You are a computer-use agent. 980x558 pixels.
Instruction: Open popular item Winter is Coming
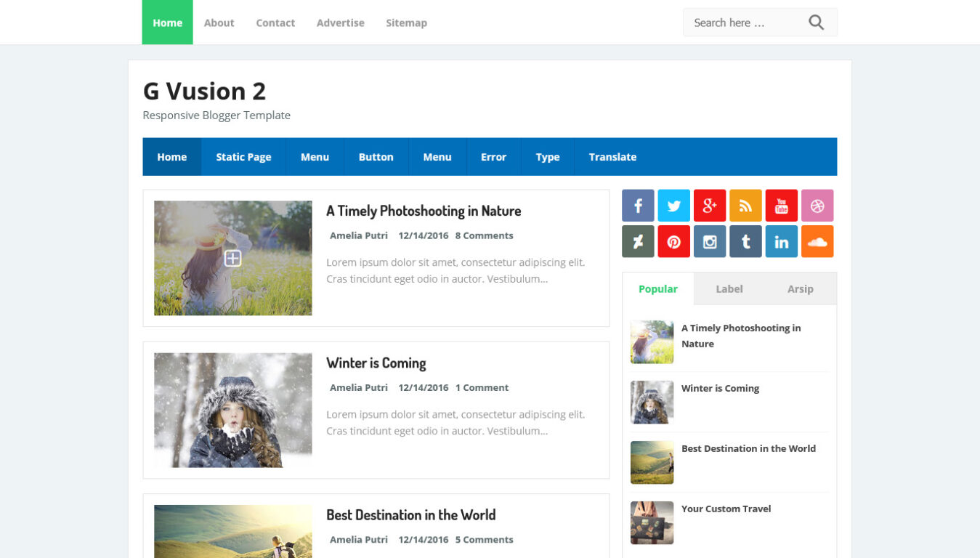tap(720, 388)
